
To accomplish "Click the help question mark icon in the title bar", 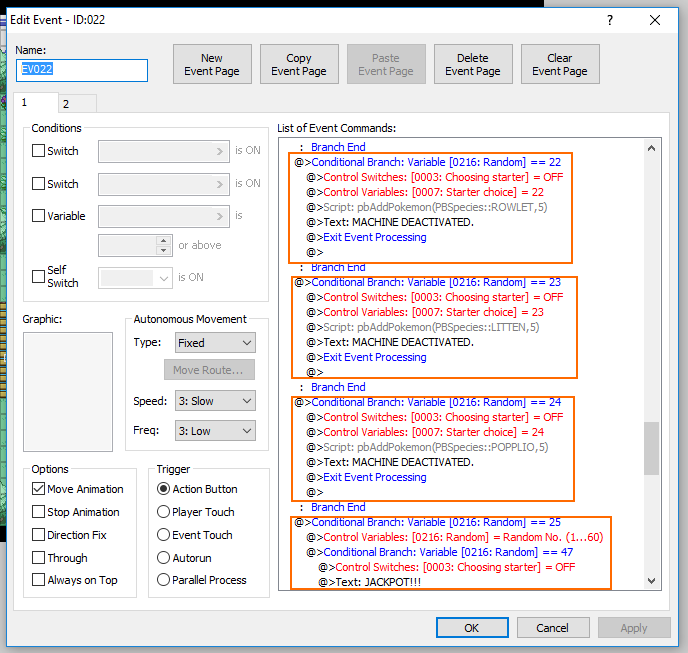I will click(x=609, y=20).
